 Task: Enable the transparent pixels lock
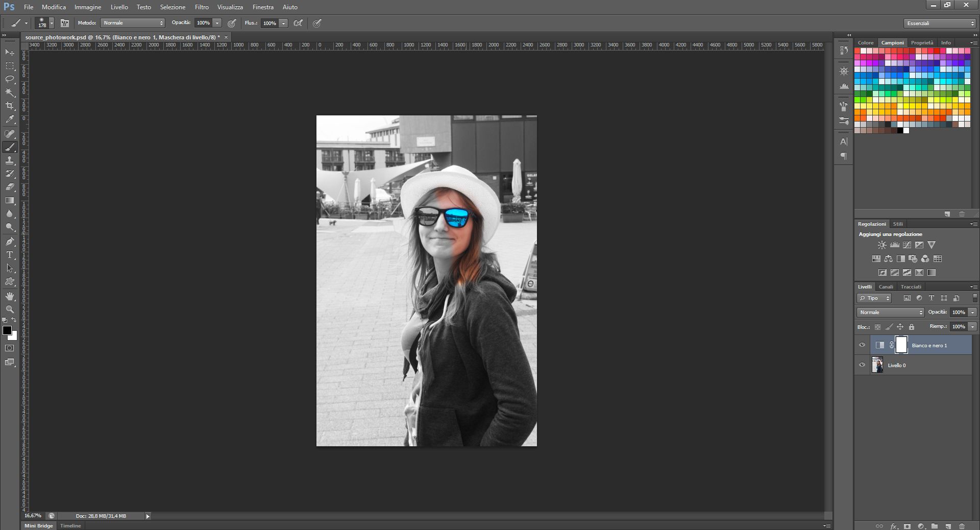pyautogui.click(x=877, y=327)
